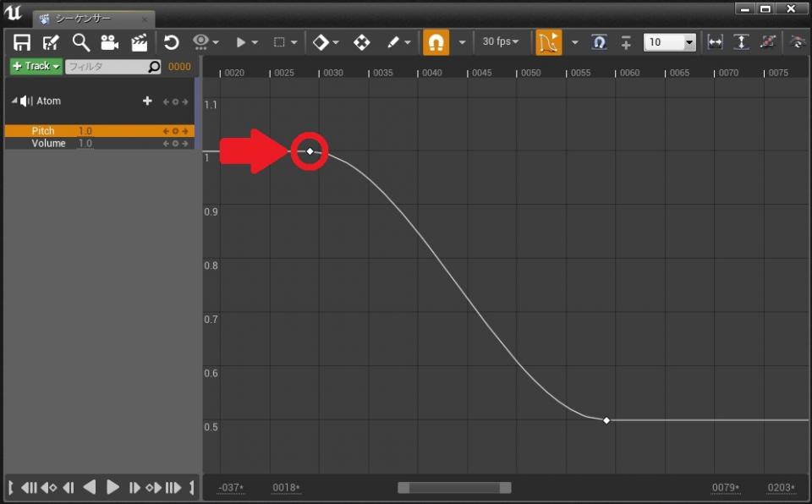Fit the curve view horizontally
The height and width of the screenshot is (504, 812).
click(715, 41)
